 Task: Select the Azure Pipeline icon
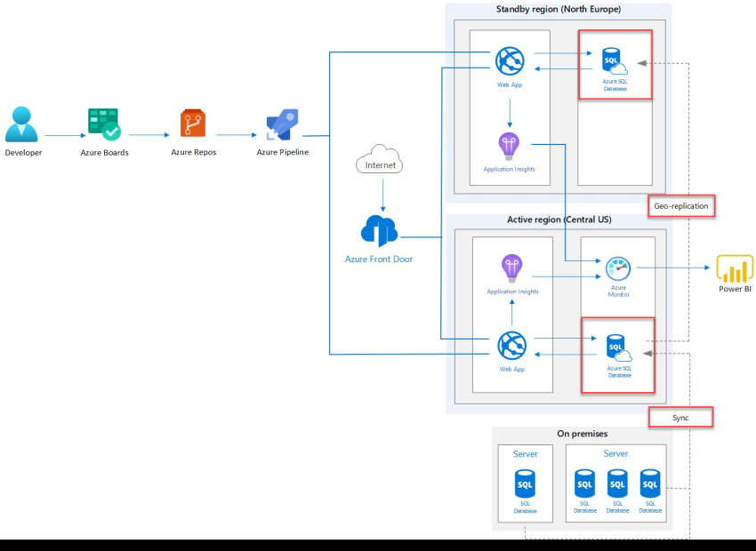coord(281,124)
